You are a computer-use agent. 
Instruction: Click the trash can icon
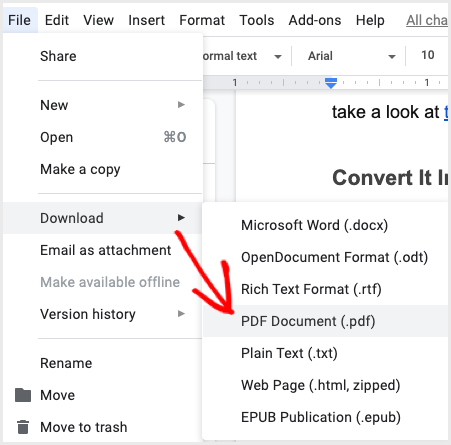[23, 427]
